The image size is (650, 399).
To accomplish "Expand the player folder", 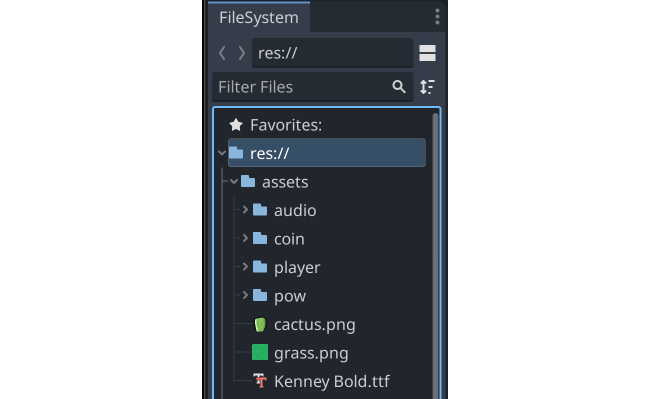I will point(245,267).
